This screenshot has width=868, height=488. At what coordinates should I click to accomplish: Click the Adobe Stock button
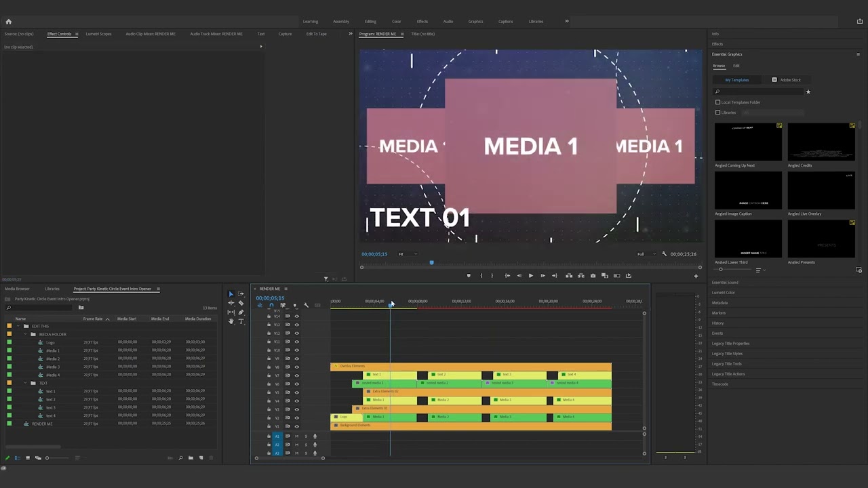pos(787,80)
